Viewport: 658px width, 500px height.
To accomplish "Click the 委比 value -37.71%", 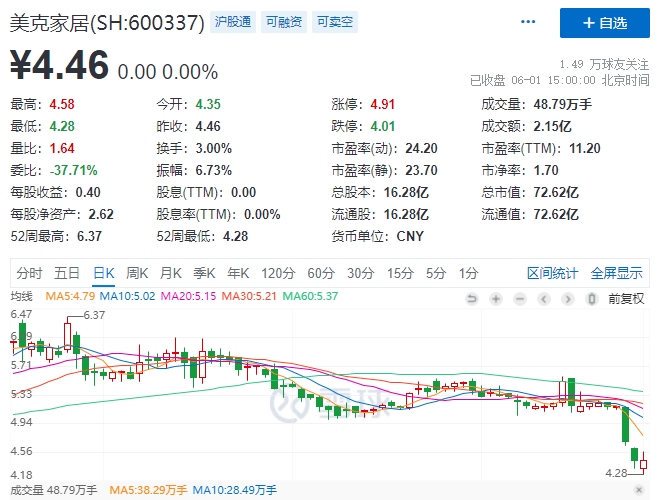I will click(x=73, y=170).
